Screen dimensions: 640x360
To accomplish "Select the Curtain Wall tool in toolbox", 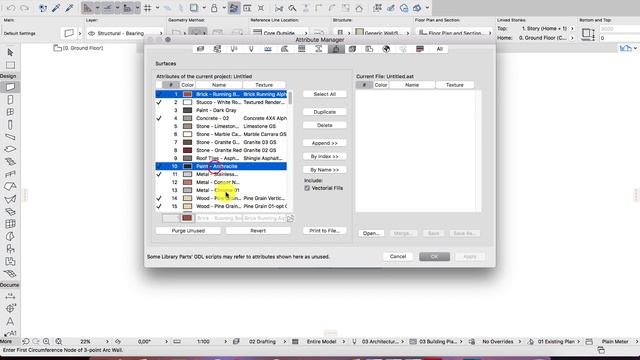I will click(x=10, y=224).
